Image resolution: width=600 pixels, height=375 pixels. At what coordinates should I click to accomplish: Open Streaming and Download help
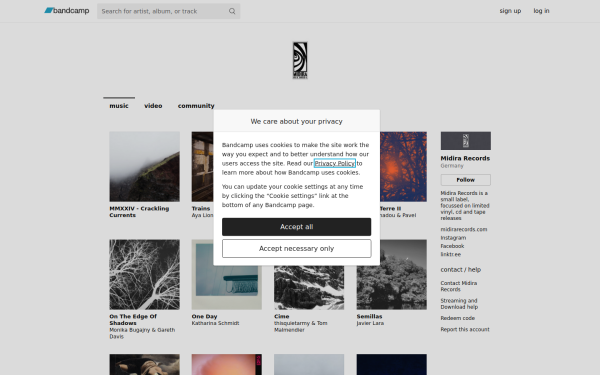click(x=459, y=304)
